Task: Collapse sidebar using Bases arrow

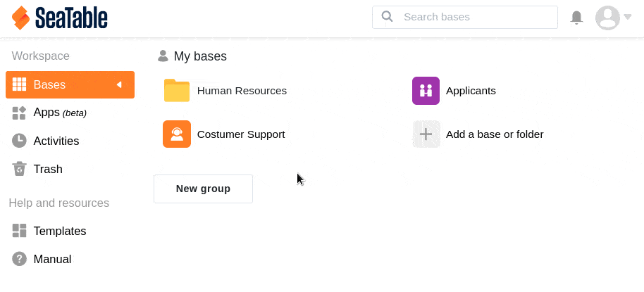Action: 119,84
